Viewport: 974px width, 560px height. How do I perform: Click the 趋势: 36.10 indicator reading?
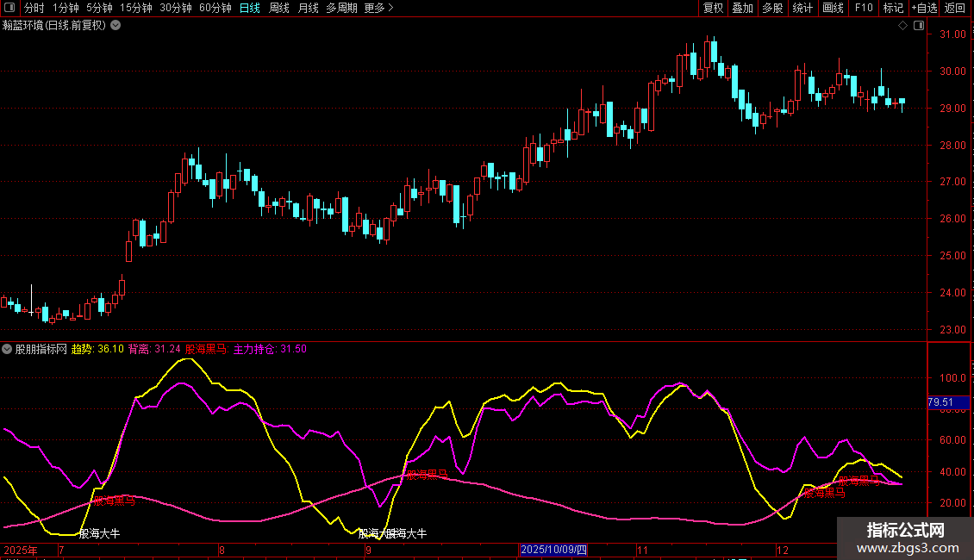pyautogui.click(x=97, y=349)
